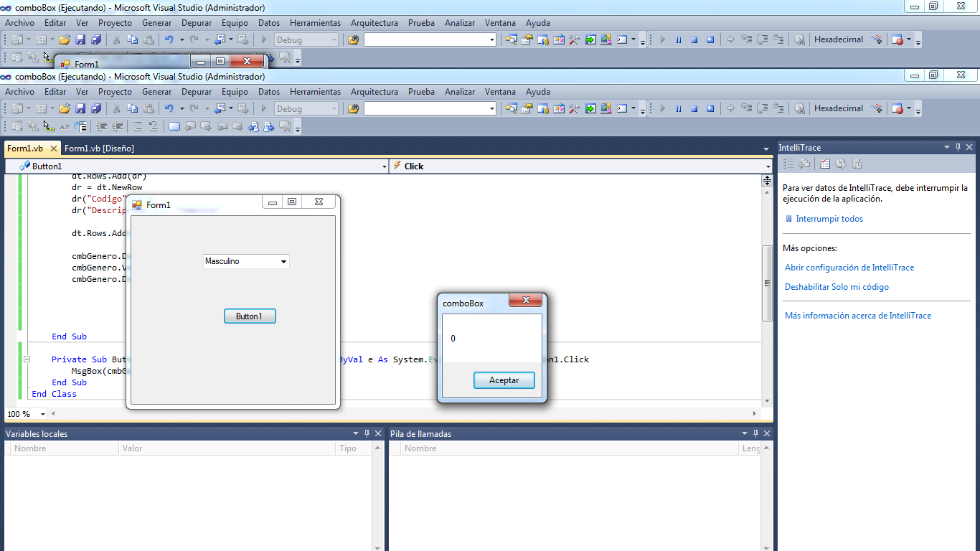Click the Undo arrow icon
The width and height of the screenshot is (980, 551).
(169, 108)
